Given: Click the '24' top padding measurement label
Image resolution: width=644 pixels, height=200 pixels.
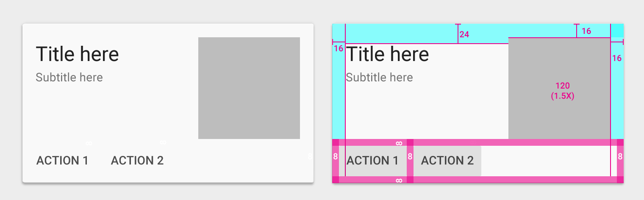Looking at the screenshot, I should pyautogui.click(x=464, y=34).
